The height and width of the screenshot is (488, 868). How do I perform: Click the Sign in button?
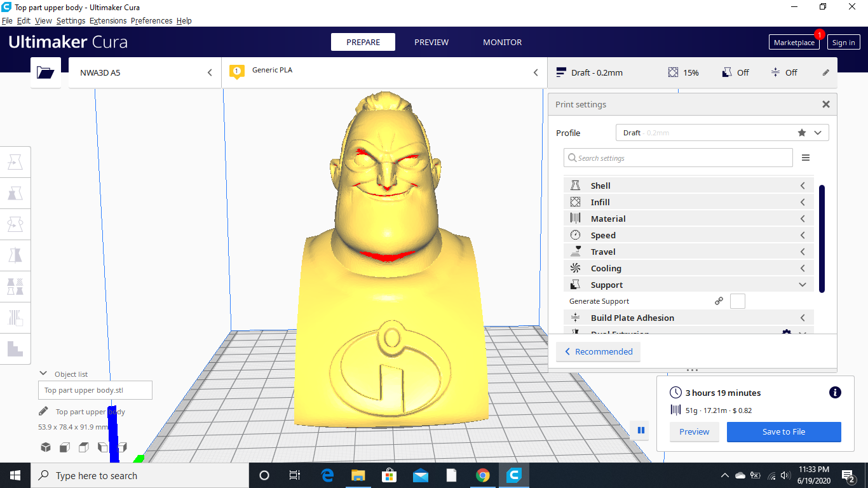point(843,43)
